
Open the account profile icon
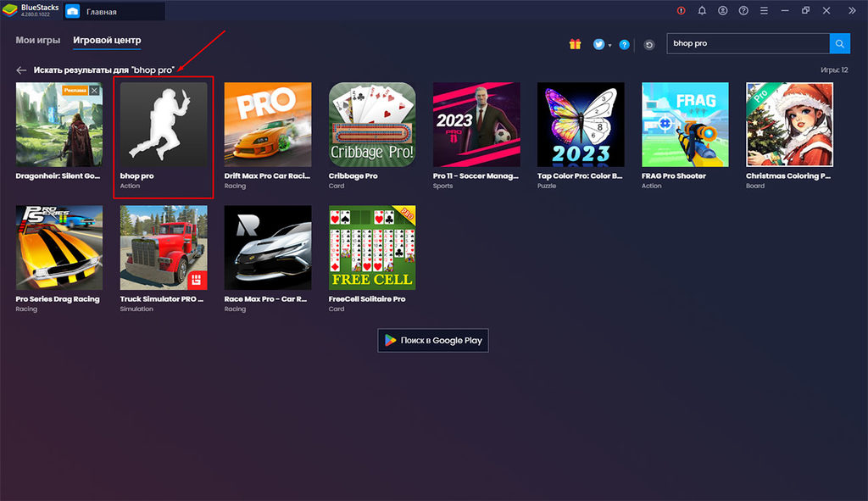tap(723, 10)
